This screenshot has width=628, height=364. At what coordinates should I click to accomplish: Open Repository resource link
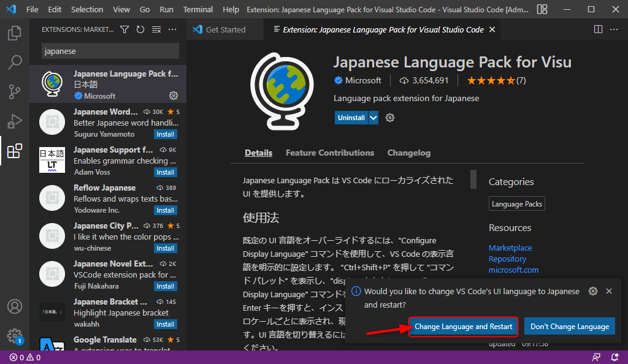coord(507,259)
